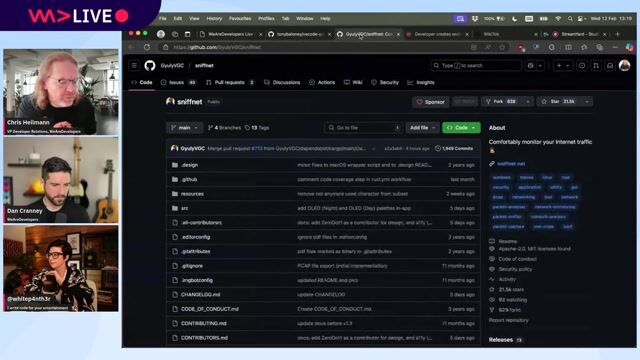
Task: Open the 1,949 Commits link
Action: (x=454, y=149)
